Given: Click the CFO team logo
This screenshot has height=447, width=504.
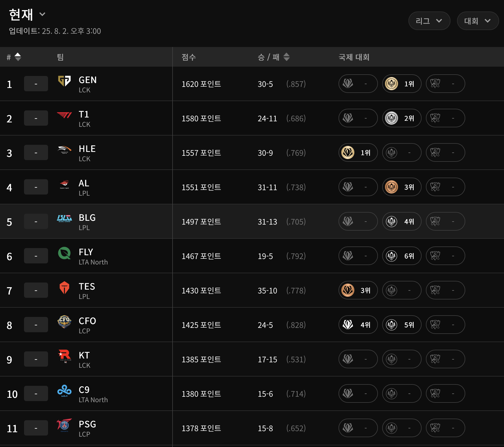Looking at the screenshot, I should [64, 322].
